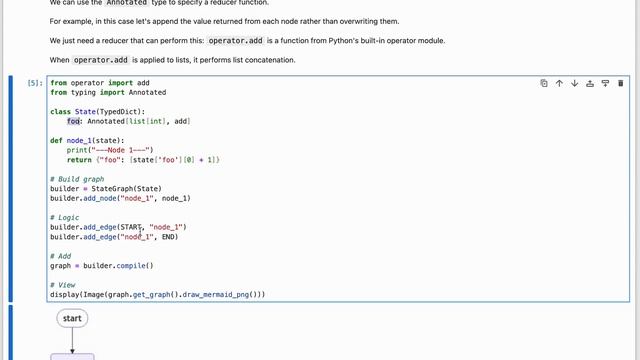Delete the cell using the trash icon
640x360 pixels.
620,83
